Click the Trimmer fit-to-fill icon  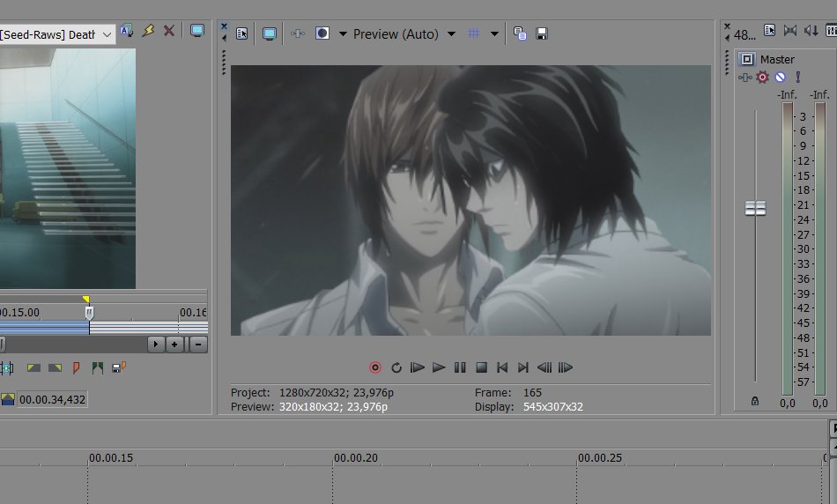(7, 367)
